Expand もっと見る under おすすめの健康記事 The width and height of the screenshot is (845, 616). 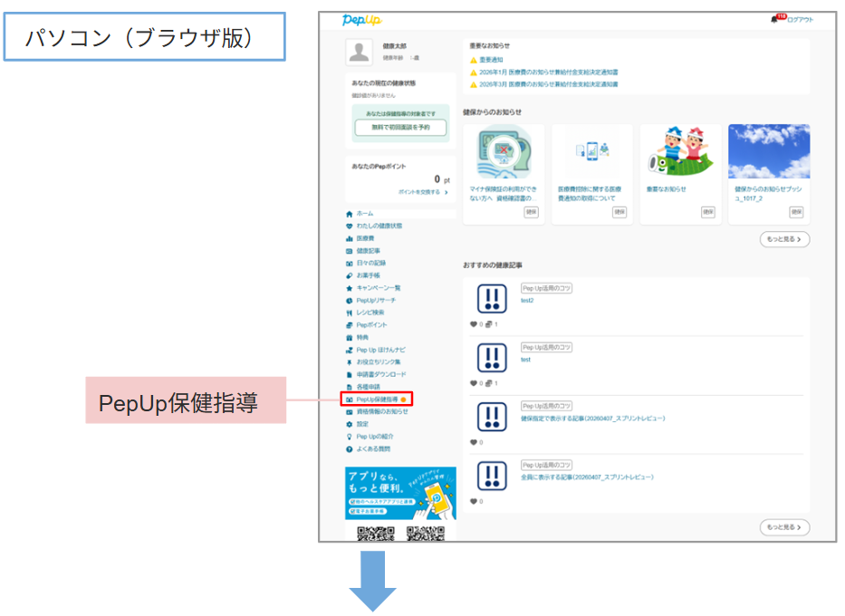point(784,527)
